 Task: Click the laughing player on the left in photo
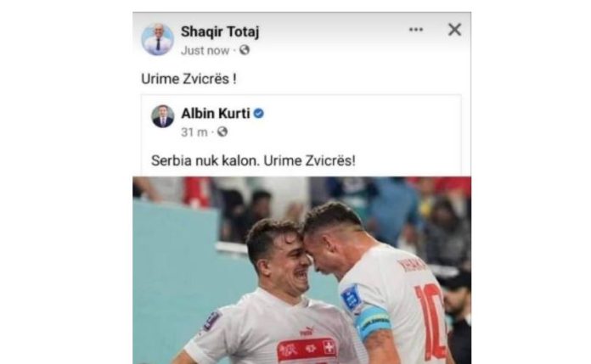(272, 298)
